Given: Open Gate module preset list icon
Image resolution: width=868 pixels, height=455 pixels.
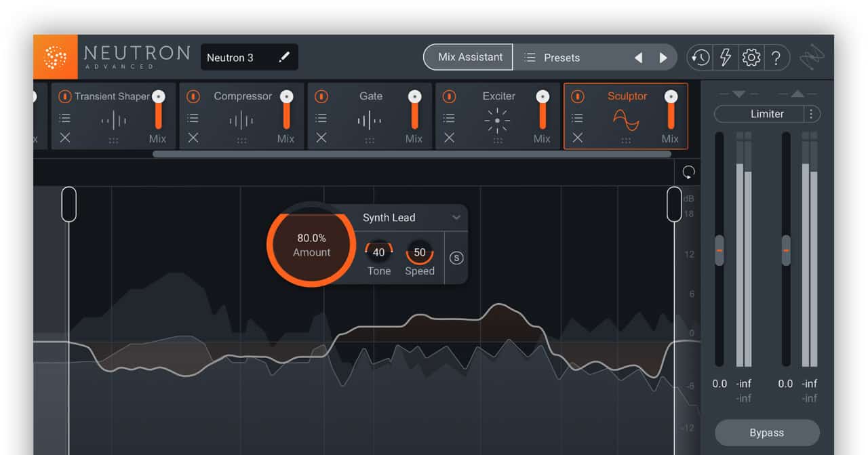Looking at the screenshot, I should pos(321,118).
